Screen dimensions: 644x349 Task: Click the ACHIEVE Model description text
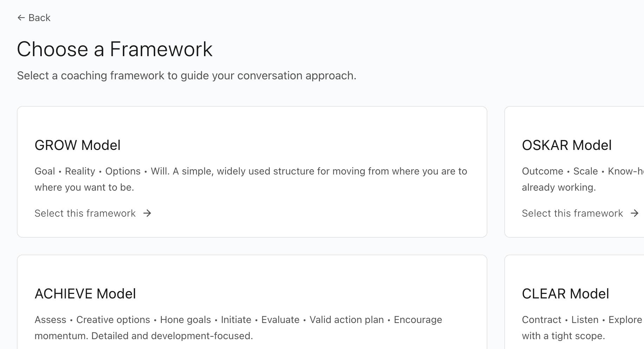pos(238,327)
